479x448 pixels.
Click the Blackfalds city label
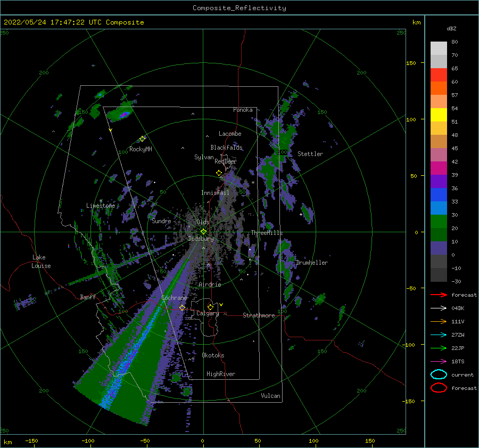(226, 148)
